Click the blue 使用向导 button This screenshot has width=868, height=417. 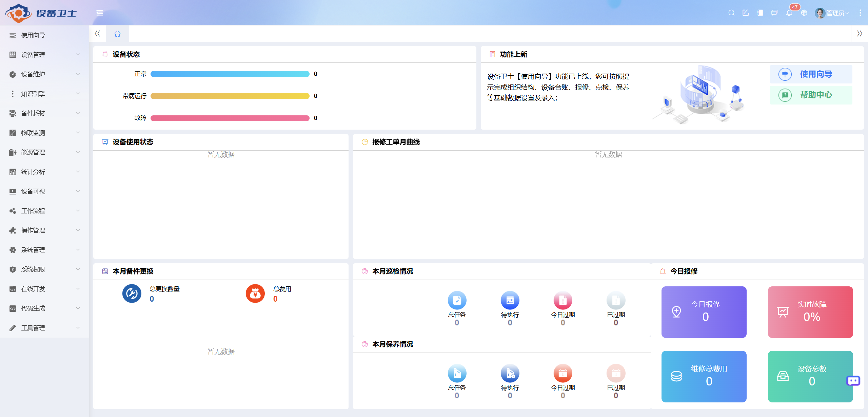(x=811, y=74)
